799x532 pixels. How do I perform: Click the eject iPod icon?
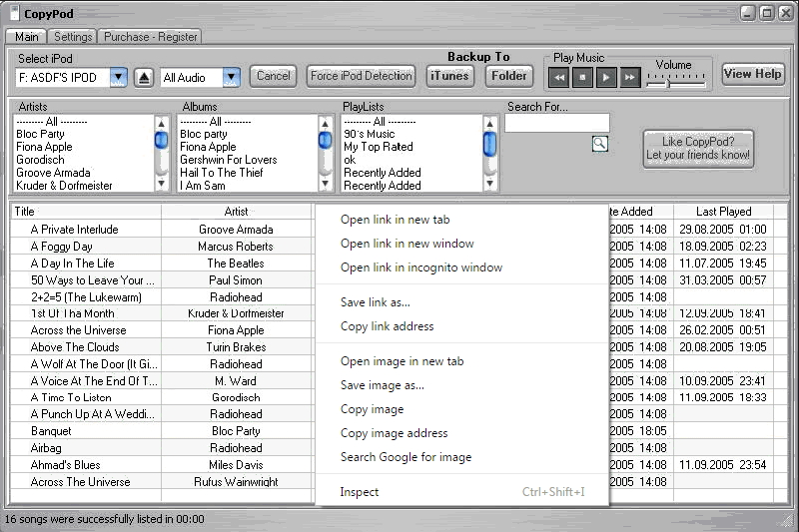pos(144,77)
